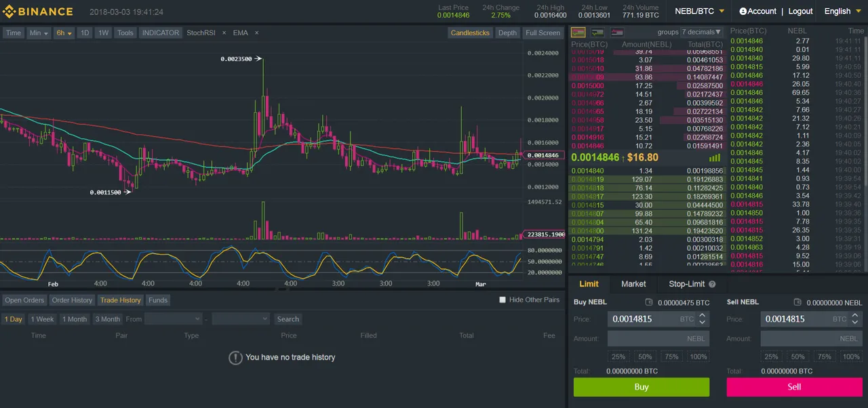Click the Buy Amount input field
Screen dimensions: 868x408
click(x=658, y=338)
